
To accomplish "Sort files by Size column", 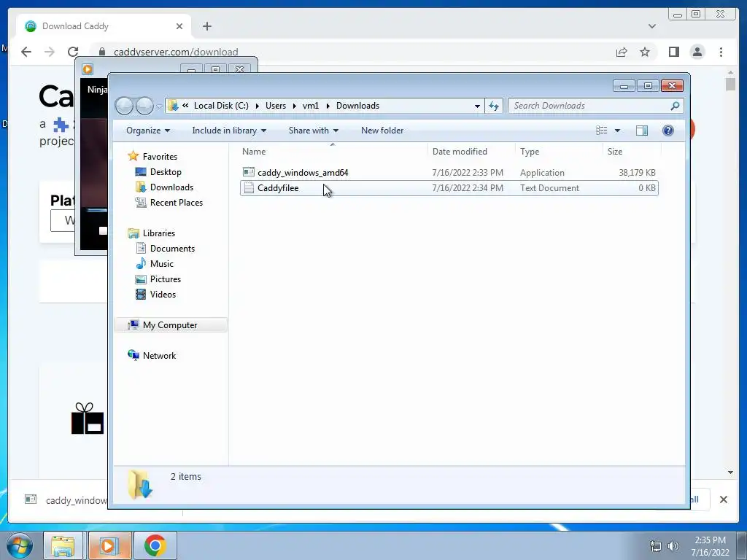I will click(632, 152).
